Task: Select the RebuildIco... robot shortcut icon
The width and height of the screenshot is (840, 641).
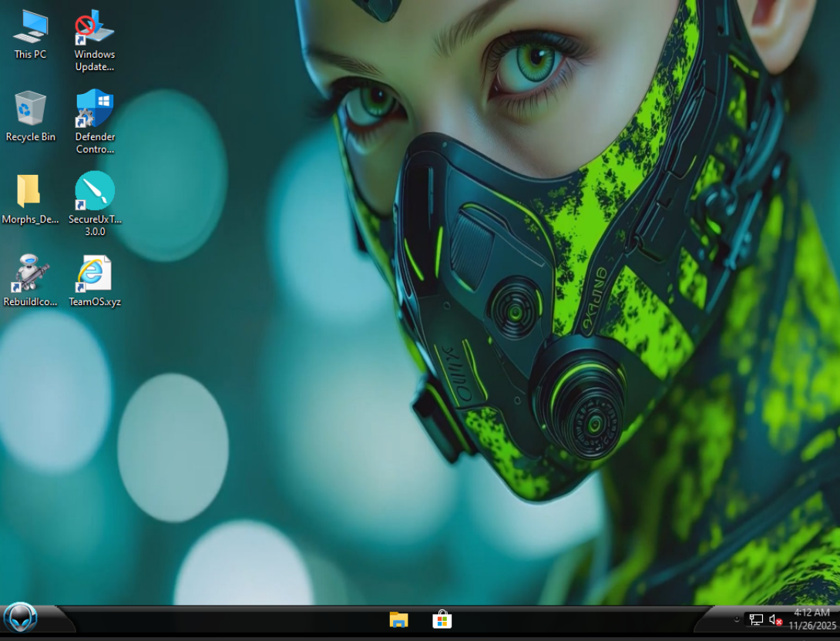Action: coord(31,281)
